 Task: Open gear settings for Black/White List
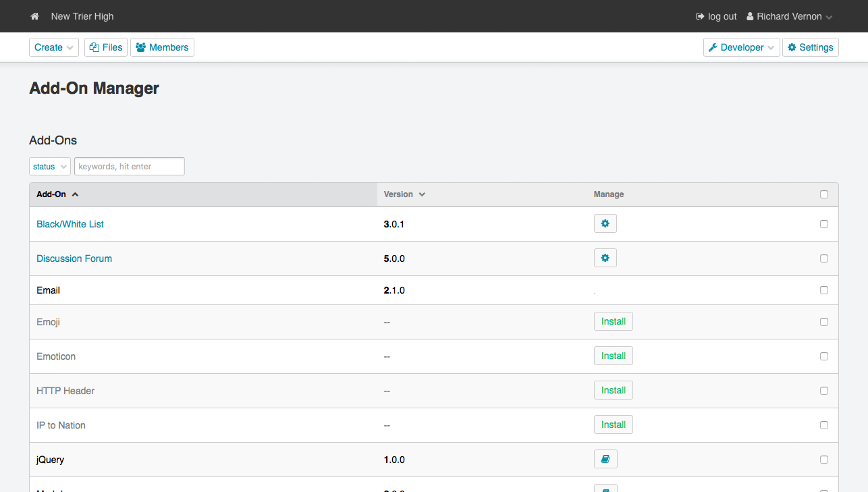click(605, 224)
